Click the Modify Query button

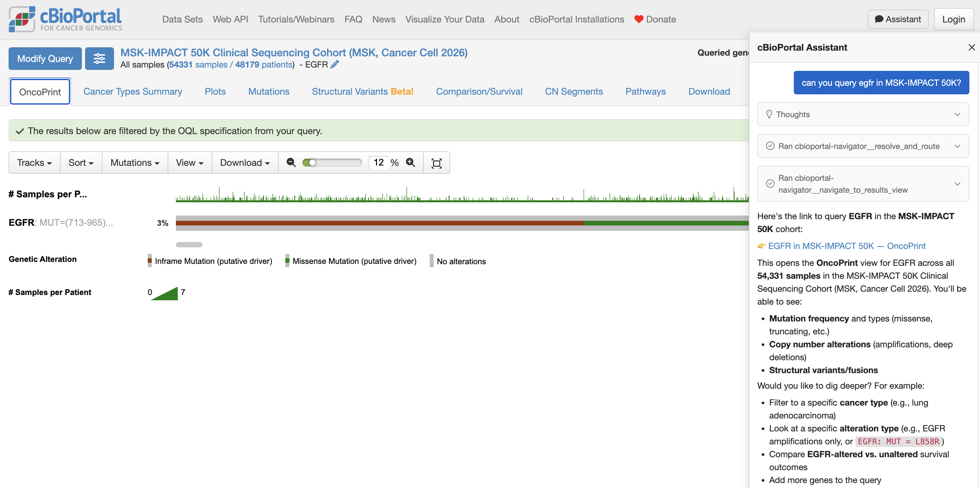coord(45,59)
